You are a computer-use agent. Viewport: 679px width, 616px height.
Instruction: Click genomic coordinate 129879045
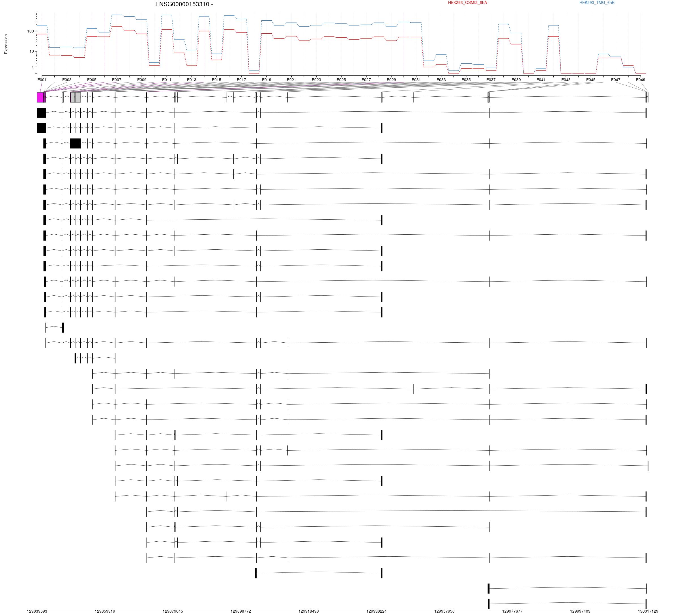(x=173, y=611)
